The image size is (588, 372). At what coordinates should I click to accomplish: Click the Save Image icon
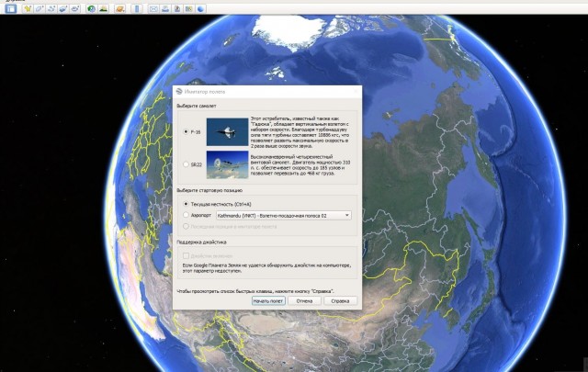coord(177,8)
